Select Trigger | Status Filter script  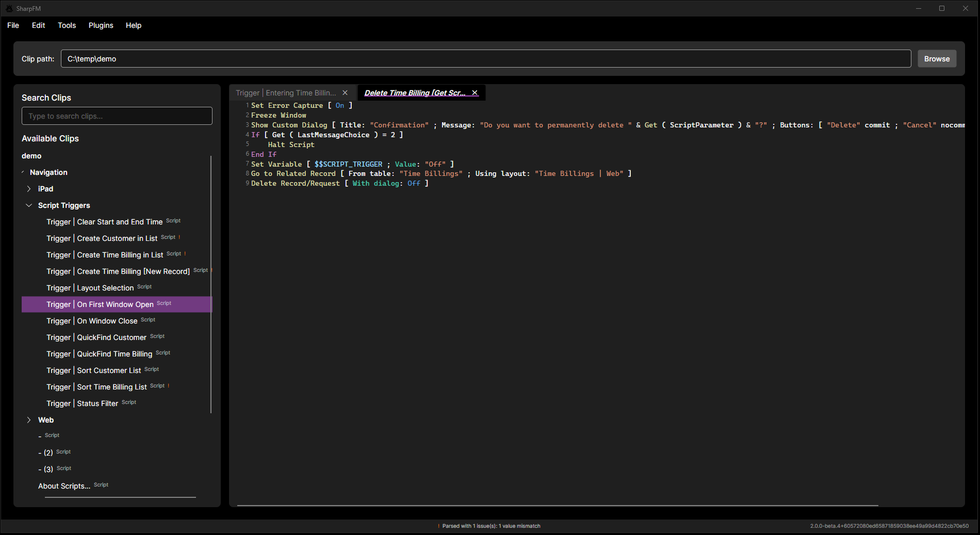click(117, 403)
